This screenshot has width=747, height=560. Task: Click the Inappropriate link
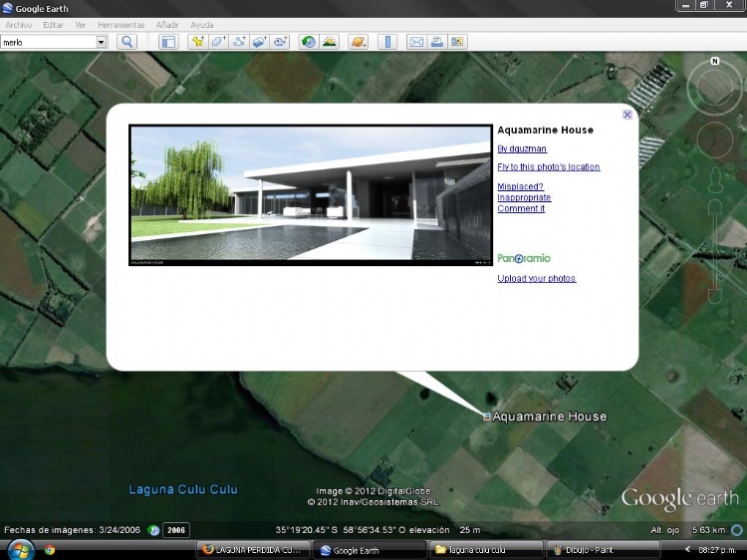[x=524, y=197]
